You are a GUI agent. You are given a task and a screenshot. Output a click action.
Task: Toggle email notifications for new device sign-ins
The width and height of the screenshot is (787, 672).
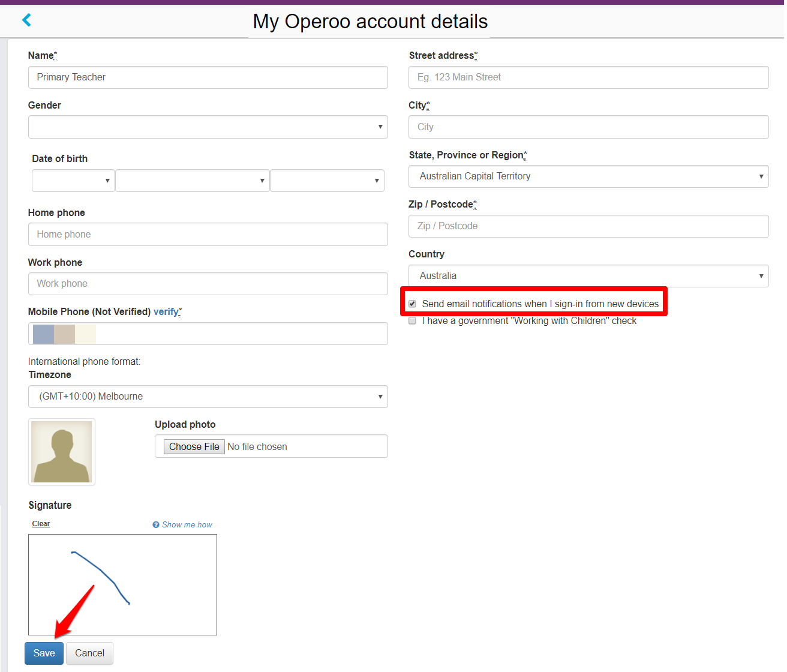coord(412,304)
